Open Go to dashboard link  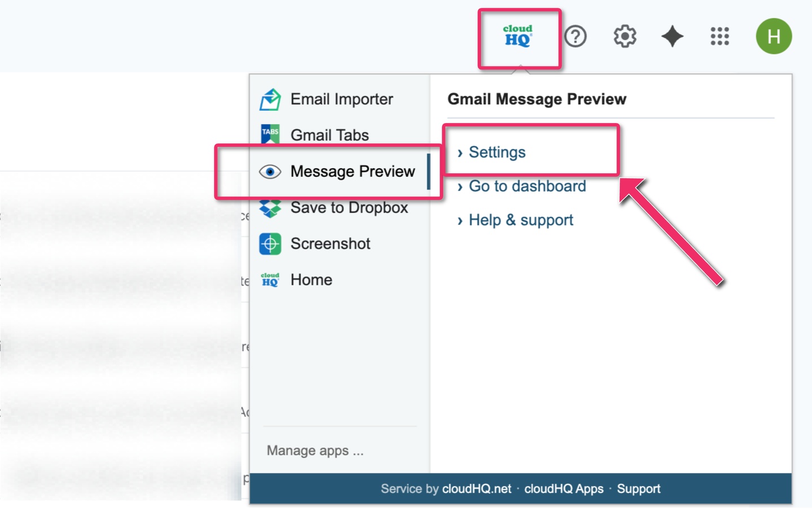coord(527,186)
